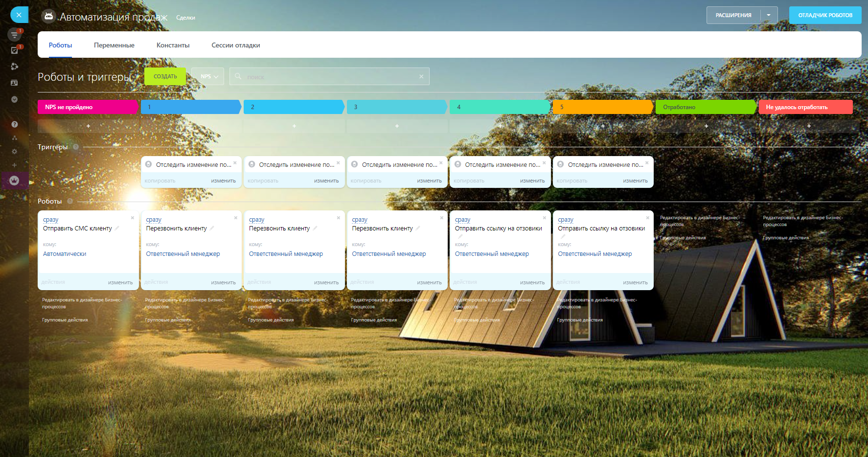Select the green Отработано stage header
This screenshot has height=457, width=868.
[705, 107]
